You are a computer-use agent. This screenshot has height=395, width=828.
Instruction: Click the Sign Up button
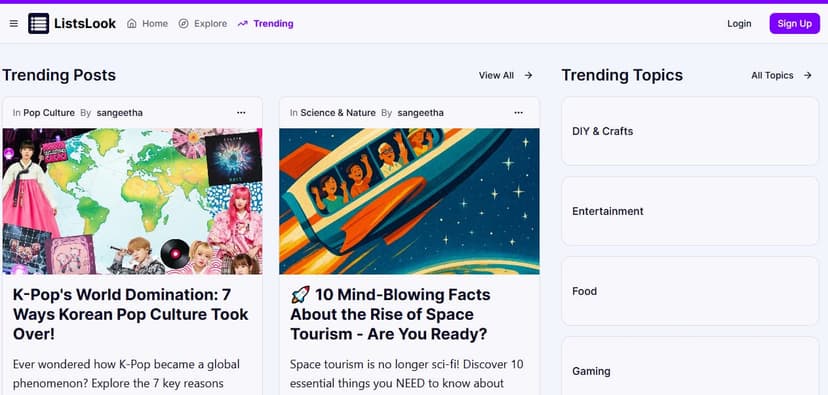point(794,24)
